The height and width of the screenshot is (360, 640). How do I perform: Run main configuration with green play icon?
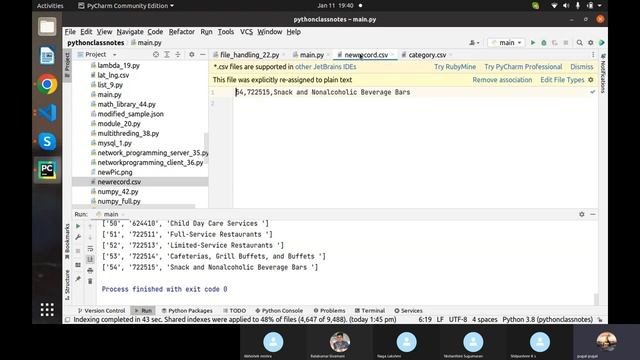(x=533, y=42)
